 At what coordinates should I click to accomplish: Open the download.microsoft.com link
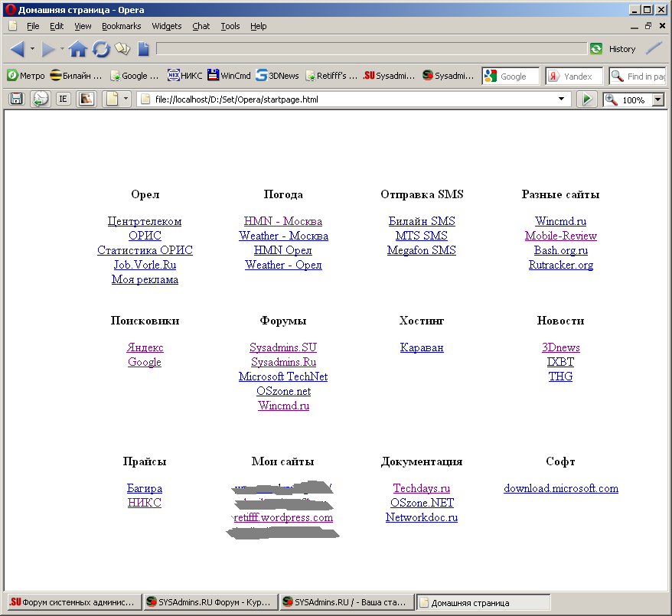tap(560, 488)
